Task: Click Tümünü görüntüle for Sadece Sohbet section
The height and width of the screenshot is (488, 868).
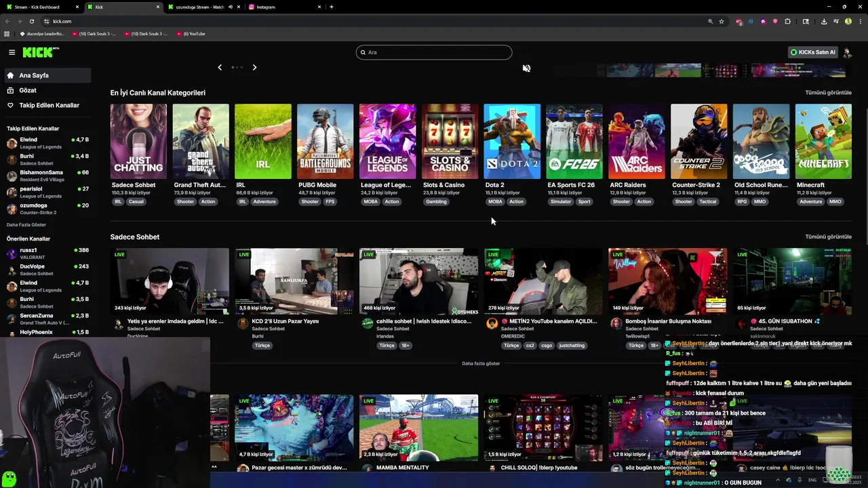Action: click(828, 237)
